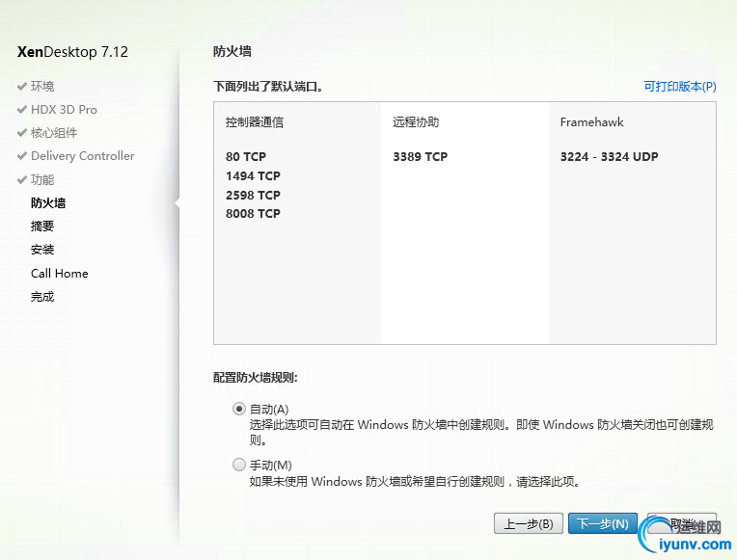Viewport: 737px width, 560px height.
Task: Click the 下一步(N) button
Action: tap(603, 523)
